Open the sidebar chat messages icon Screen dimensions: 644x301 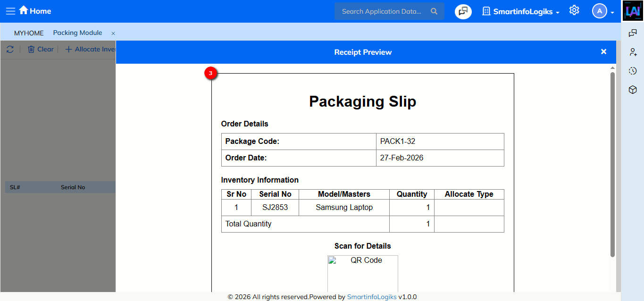click(633, 33)
